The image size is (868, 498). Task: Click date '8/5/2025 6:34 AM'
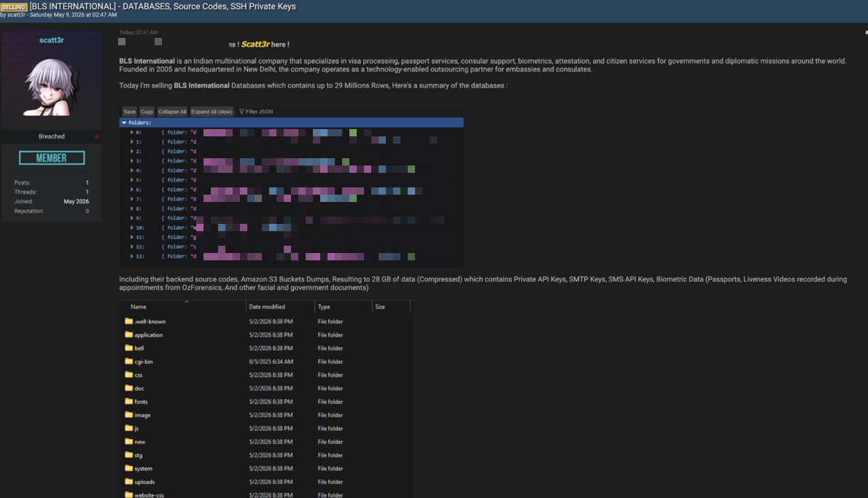[x=271, y=362]
